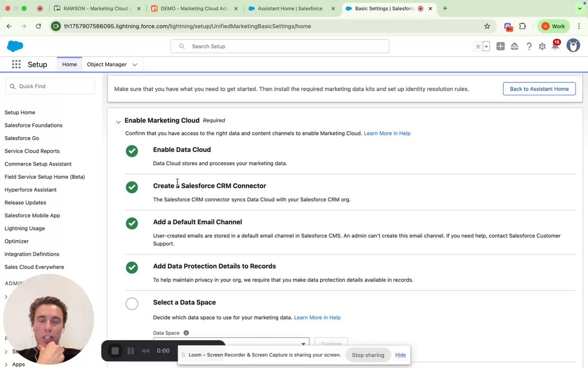Screen dimensions: 588x368
Task: Click the browser back arrow
Action: pos(9,26)
